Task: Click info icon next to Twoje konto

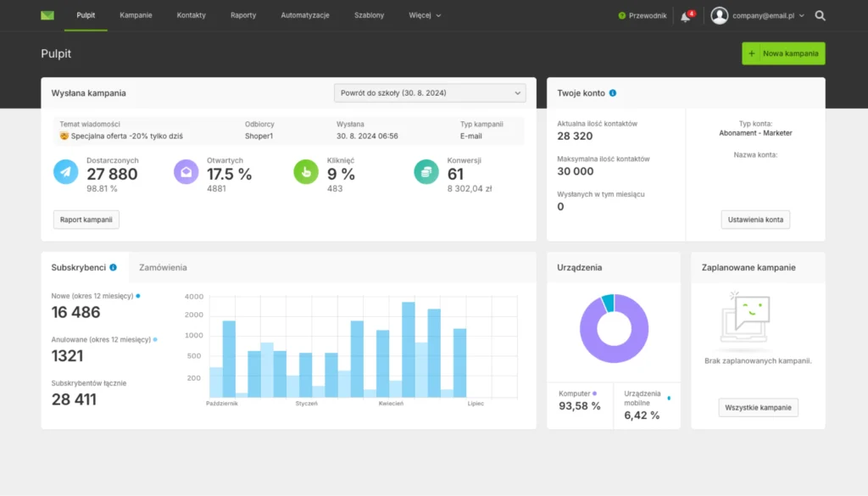Action: tap(613, 93)
